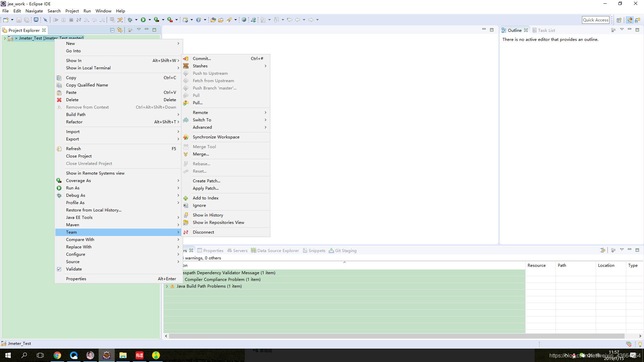
Task: Click the Forward navigation arrow in toolbar
Action: pos(311,20)
